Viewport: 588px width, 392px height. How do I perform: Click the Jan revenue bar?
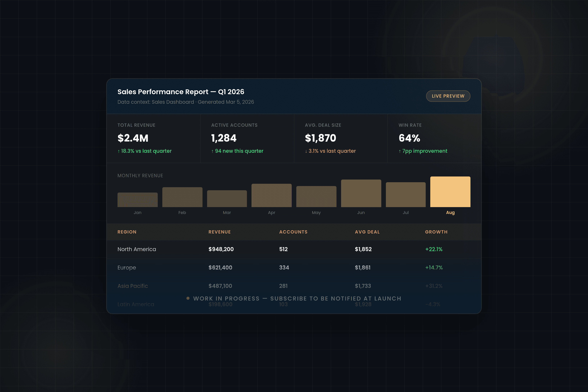137,200
